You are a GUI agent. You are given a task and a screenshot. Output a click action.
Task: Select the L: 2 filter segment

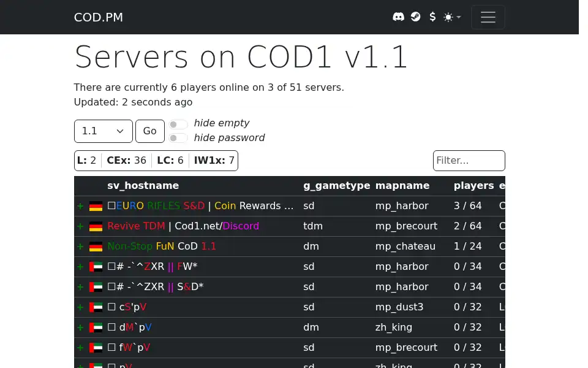(x=86, y=161)
